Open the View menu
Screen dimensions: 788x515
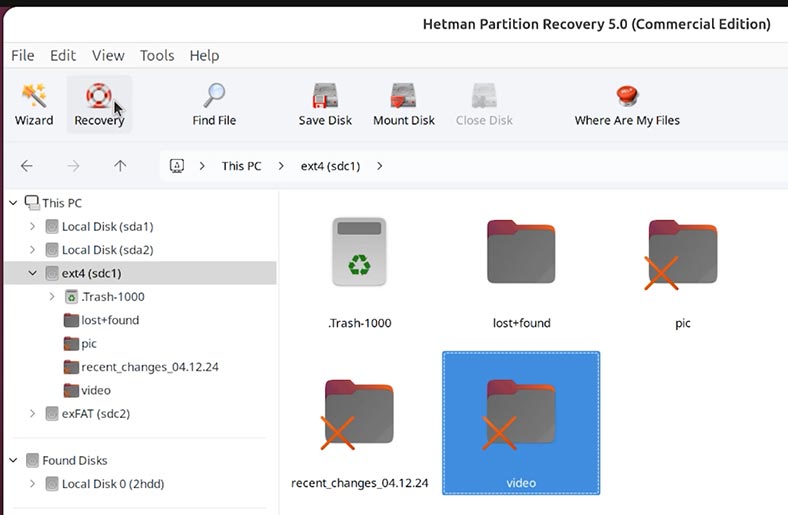108,55
